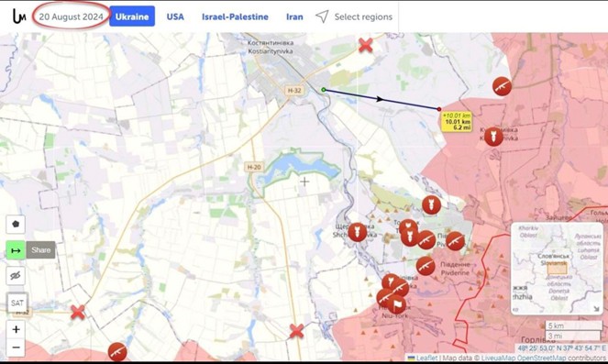608x364 pixels.
Task: Toggle SAT satellite view
Action: 17,303
